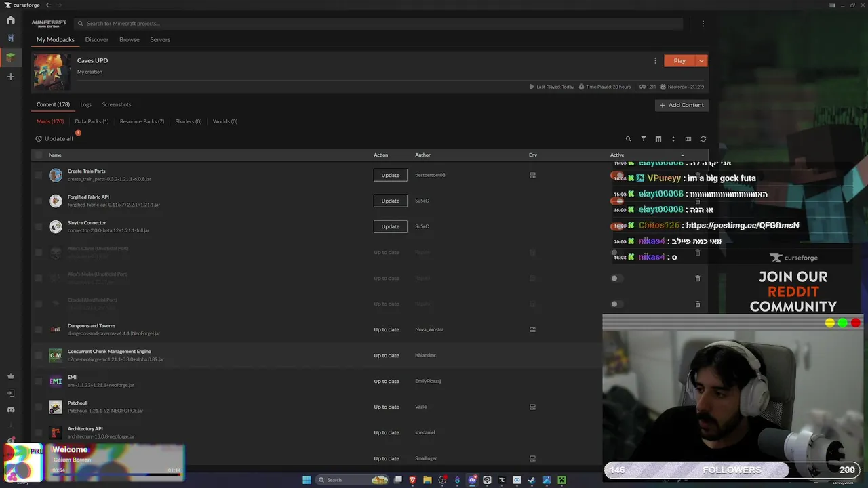Click the plus icon to add a game
Viewport: 868px width, 488px height.
coord(10,77)
